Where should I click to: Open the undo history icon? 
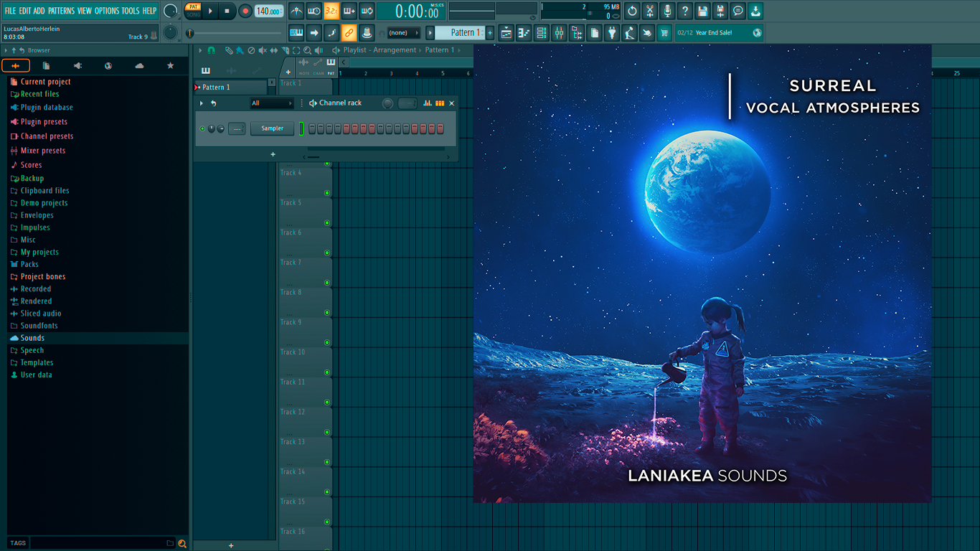coord(632,11)
